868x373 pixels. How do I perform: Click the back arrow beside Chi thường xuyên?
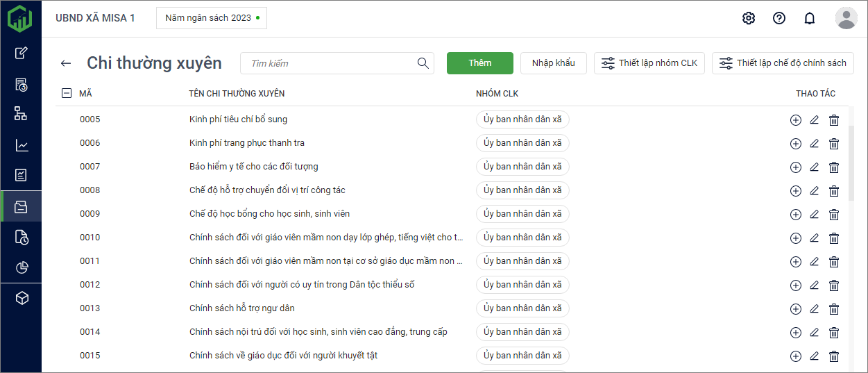pyautogui.click(x=66, y=63)
